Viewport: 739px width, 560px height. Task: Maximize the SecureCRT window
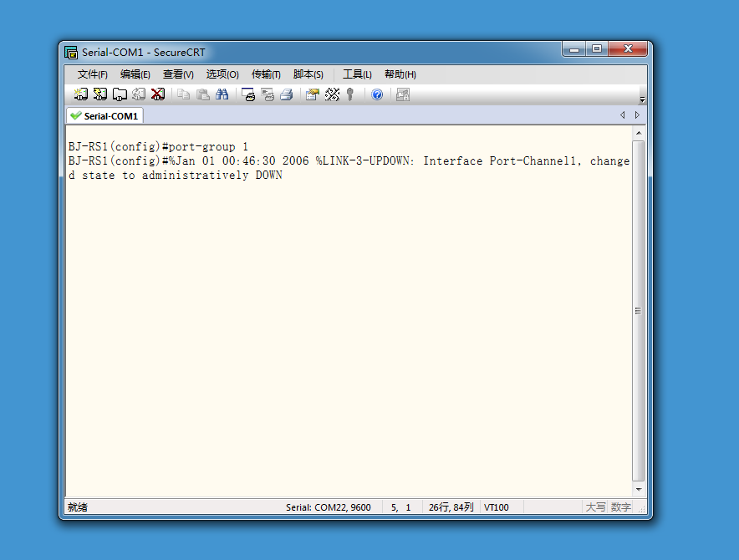tap(597, 49)
